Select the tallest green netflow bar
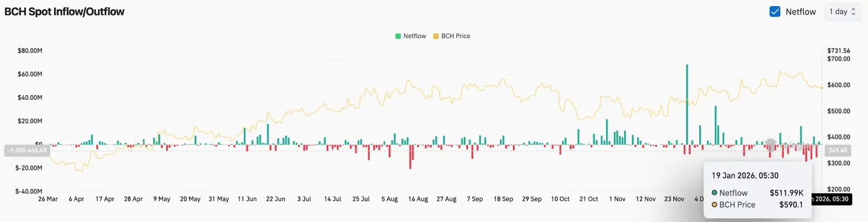Screen dimensions: 868x222 tap(687, 105)
